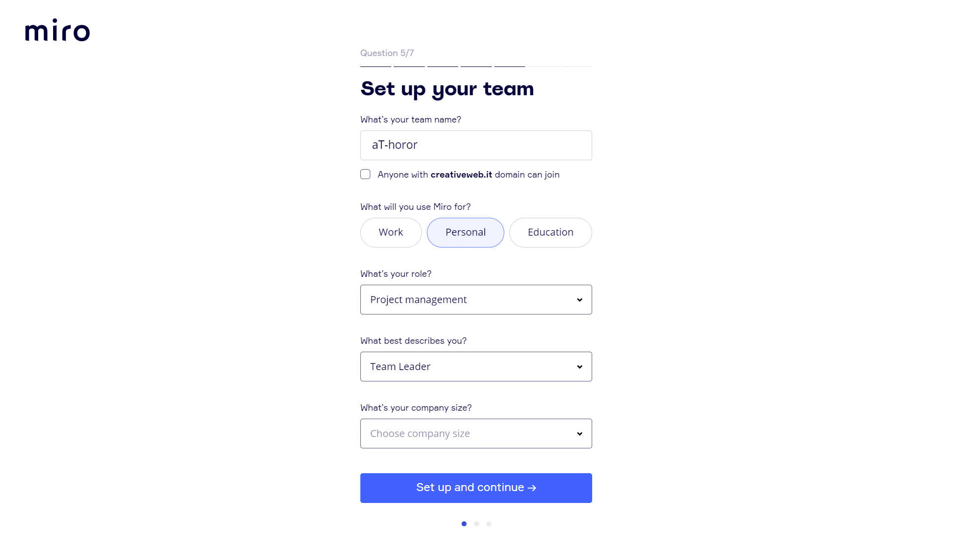Select the Work usage option
The image size is (953, 560).
tap(391, 232)
